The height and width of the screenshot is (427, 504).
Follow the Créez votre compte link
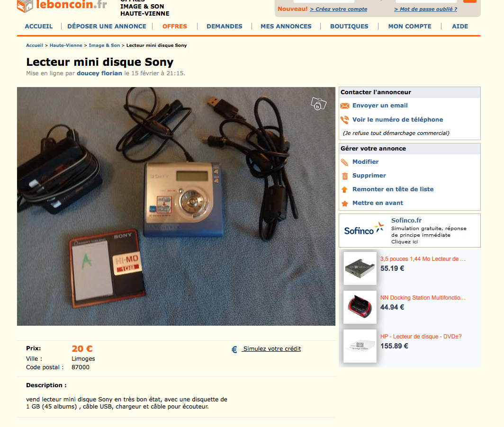point(339,9)
